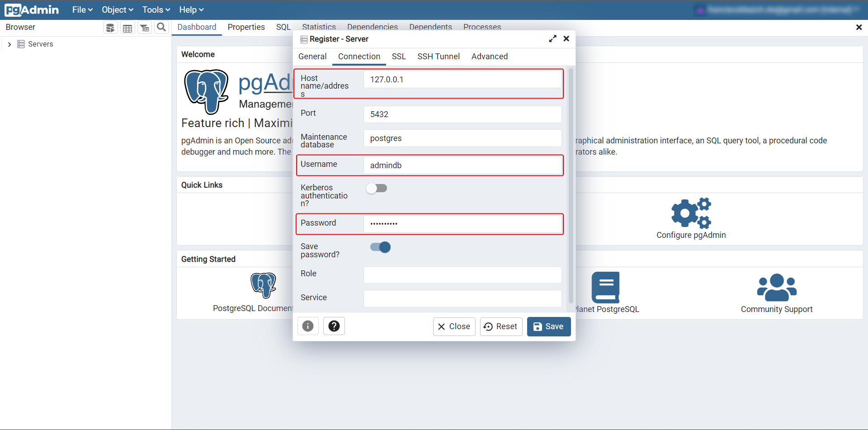Click the Planet PostgreSQL book icon

(x=605, y=287)
